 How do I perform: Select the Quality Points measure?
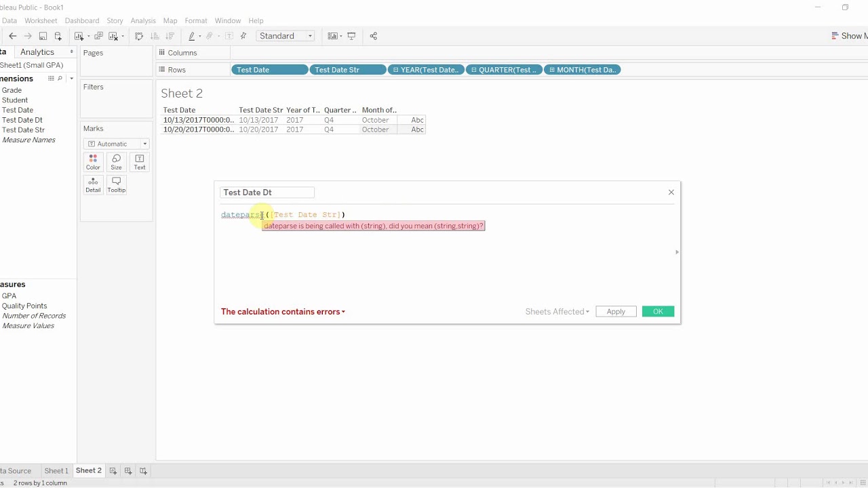click(24, 306)
